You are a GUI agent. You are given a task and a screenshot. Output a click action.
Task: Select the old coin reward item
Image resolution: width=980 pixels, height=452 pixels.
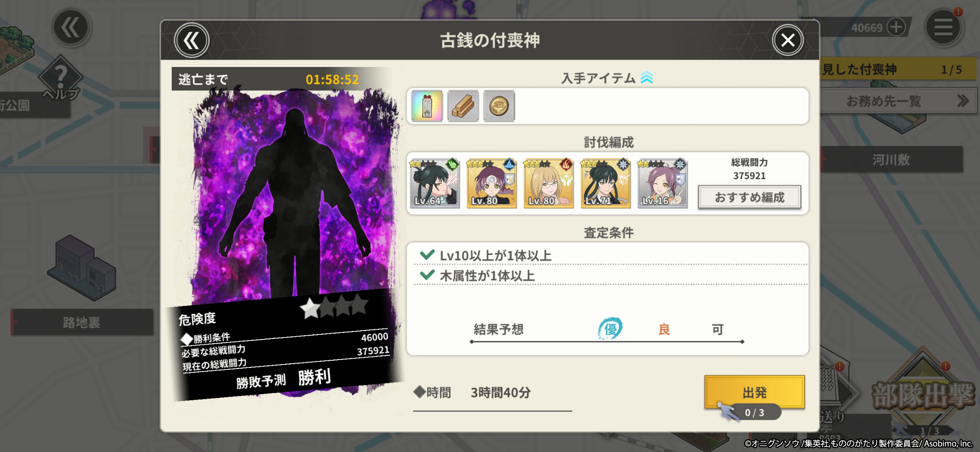(499, 106)
